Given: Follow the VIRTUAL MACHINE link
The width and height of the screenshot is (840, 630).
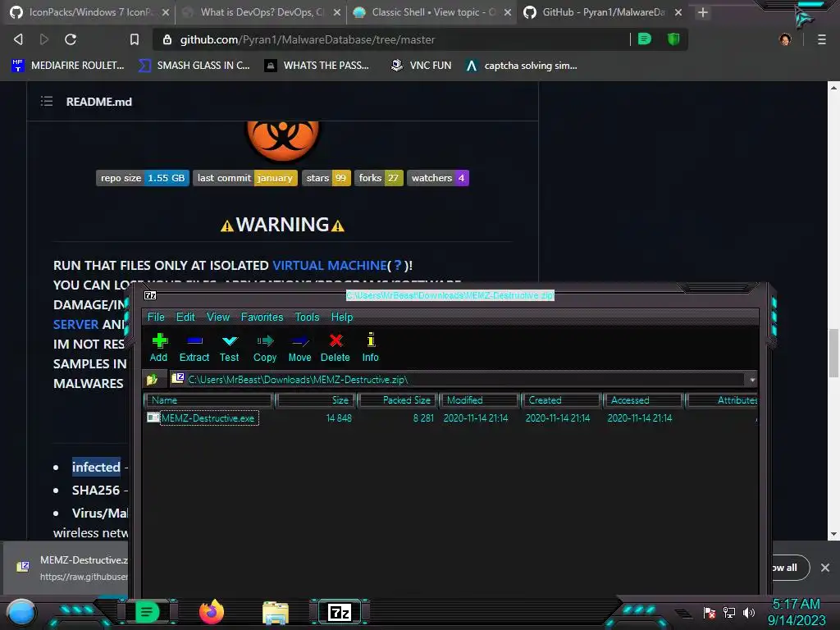Looking at the screenshot, I should pyautogui.click(x=330, y=265).
